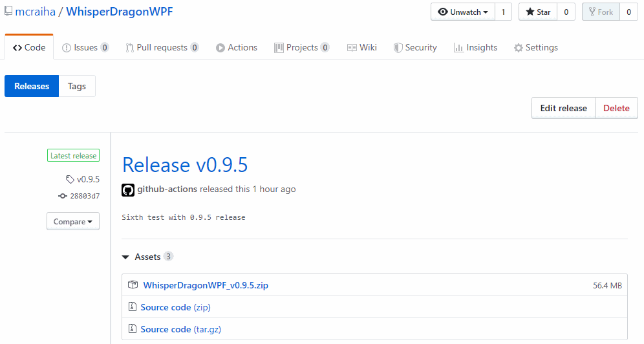
Task: Switch to the Actions tab
Action: (237, 47)
